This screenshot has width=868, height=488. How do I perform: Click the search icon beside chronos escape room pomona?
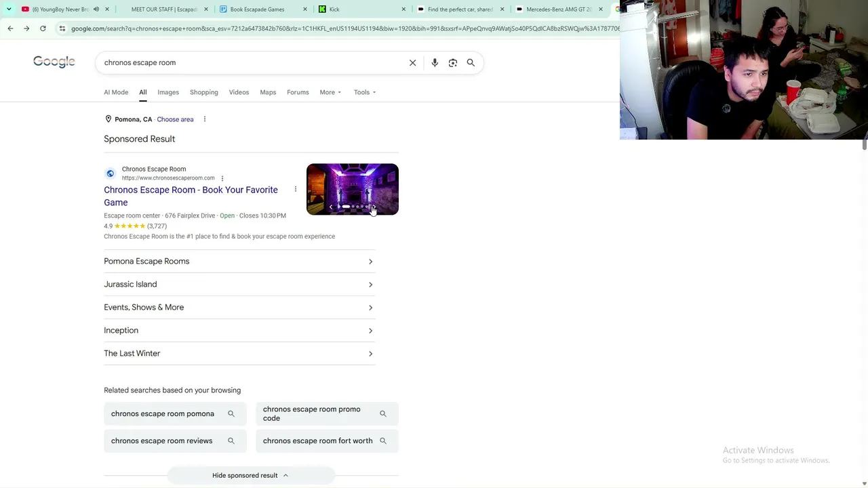(x=231, y=413)
